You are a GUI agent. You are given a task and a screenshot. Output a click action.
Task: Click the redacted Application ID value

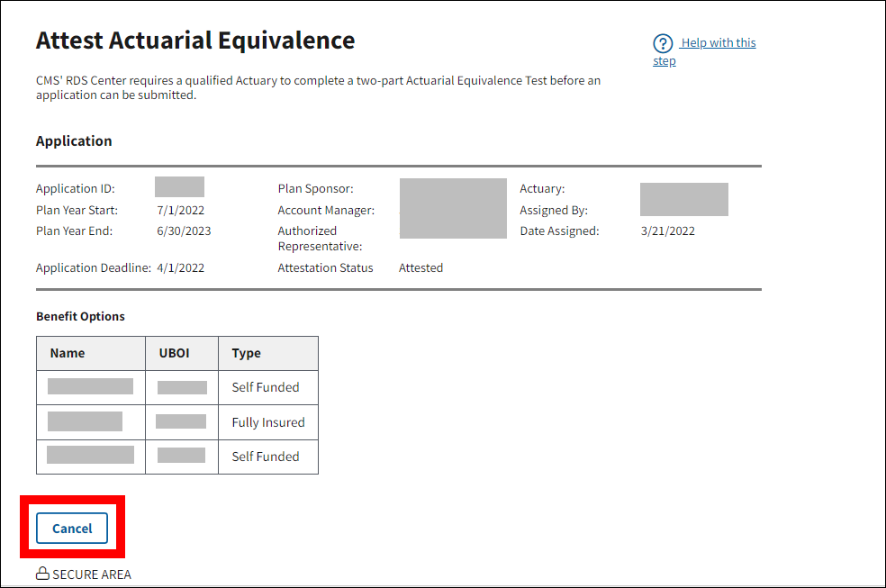pyautogui.click(x=179, y=187)
